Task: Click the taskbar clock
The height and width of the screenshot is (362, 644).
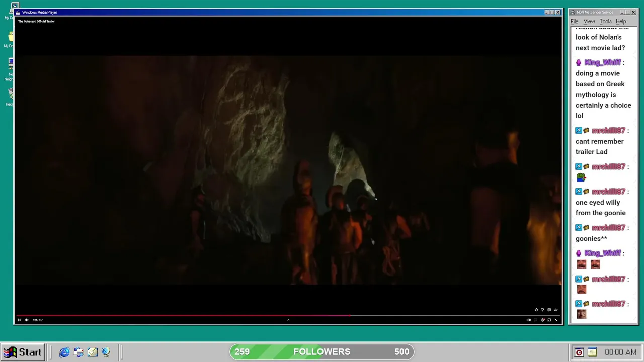Action: point(620,352)
